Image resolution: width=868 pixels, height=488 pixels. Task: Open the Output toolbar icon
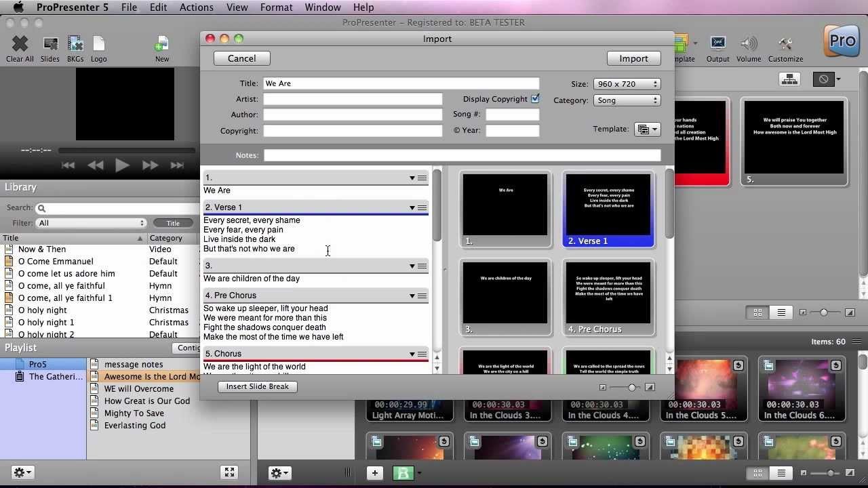[717, 45]
